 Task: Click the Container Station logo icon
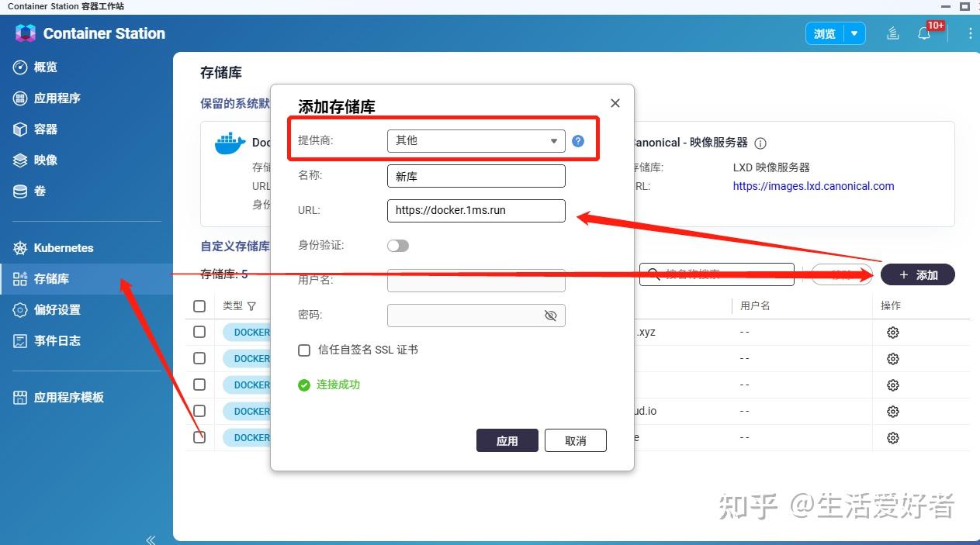tap(25, 33)
